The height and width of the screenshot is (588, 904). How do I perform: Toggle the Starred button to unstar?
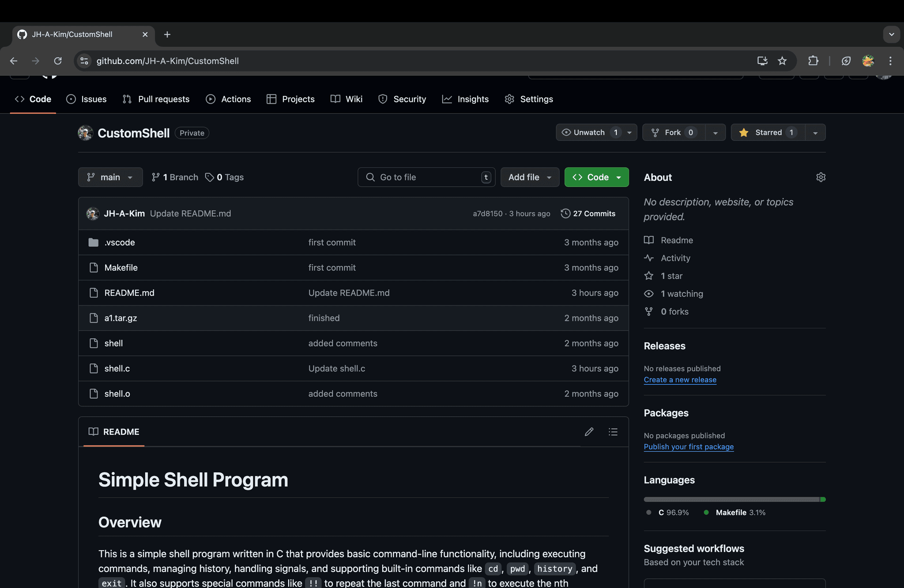(x=768, y=132)
